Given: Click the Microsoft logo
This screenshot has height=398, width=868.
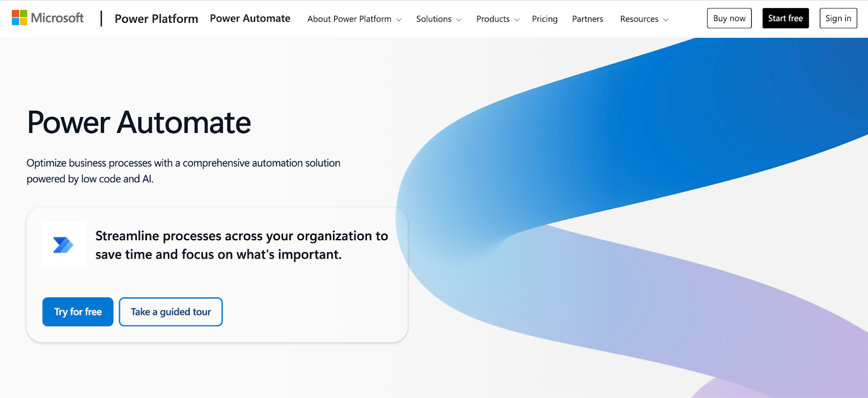Looking at the screenshot, I should [48, 18].
